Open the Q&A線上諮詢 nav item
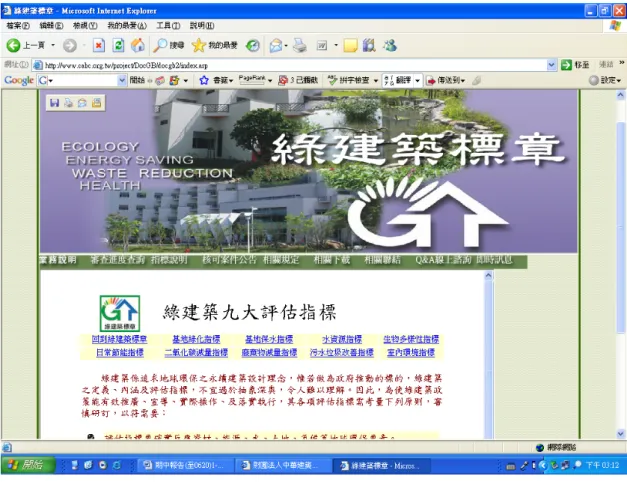The image size is (627, 497). click(443, 260)
